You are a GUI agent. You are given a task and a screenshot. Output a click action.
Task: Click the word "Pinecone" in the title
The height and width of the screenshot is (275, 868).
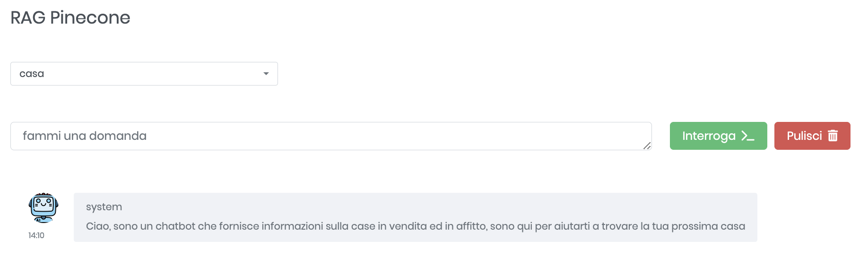(90, 17)
